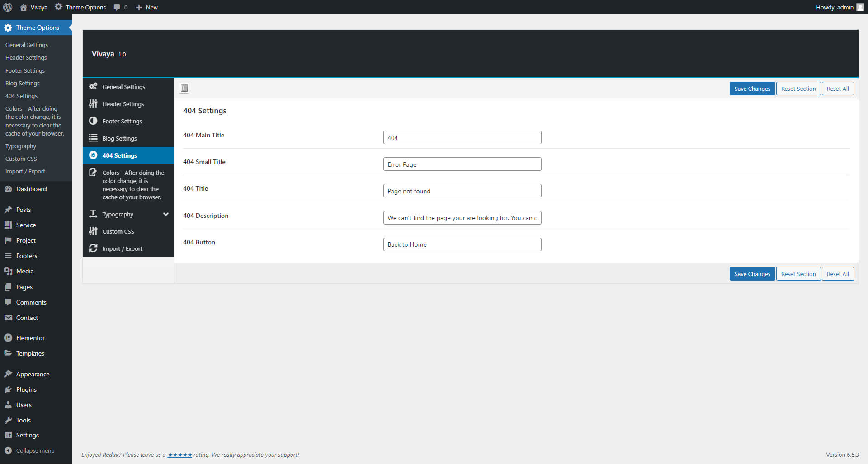Click Import / Export refresh icon
The width and height of the screenshot is (868, 464).
point(93,248)
